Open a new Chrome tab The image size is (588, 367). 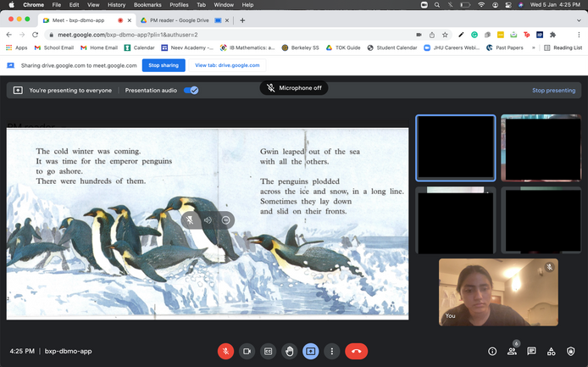coord(242,20)
